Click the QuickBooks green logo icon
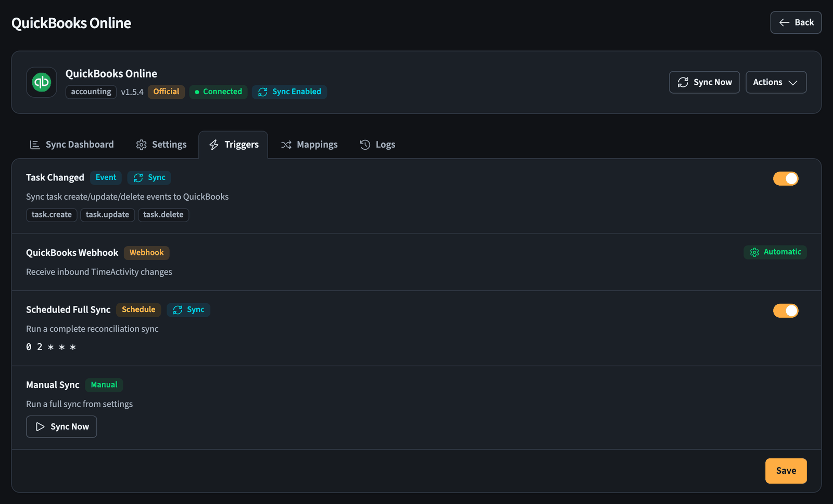 [42, 82]
